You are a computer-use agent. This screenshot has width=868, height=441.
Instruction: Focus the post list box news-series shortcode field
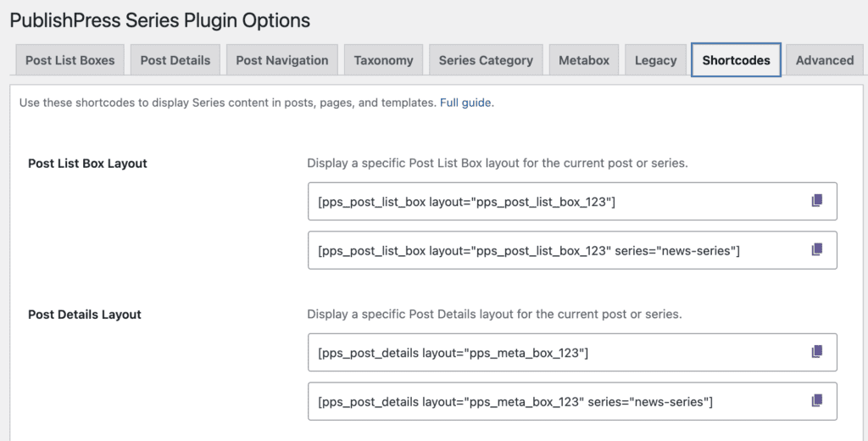coord(551,250)
